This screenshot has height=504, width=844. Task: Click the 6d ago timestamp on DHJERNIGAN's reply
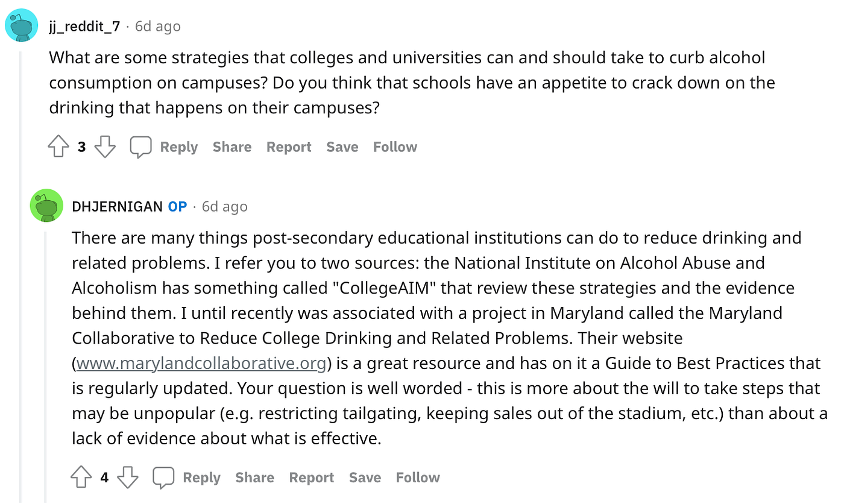click(224, 207)
